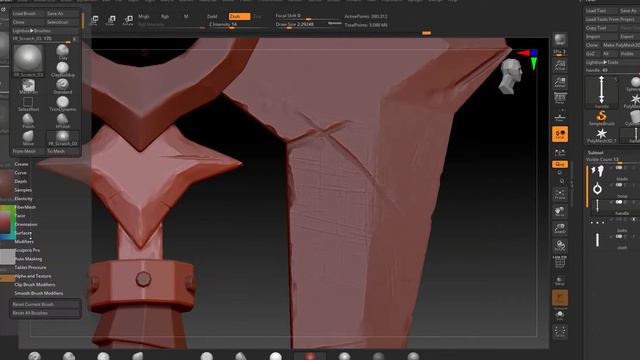
Task: Select the hPolish brush
Action: [x=62, y=121]
